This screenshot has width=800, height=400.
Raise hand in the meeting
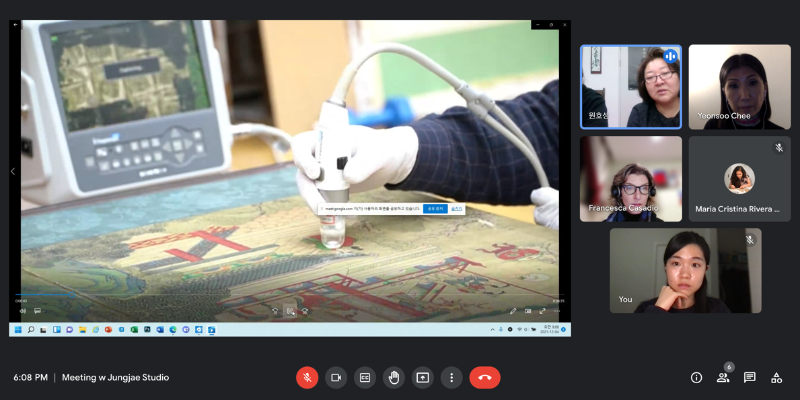pos(394,378)
